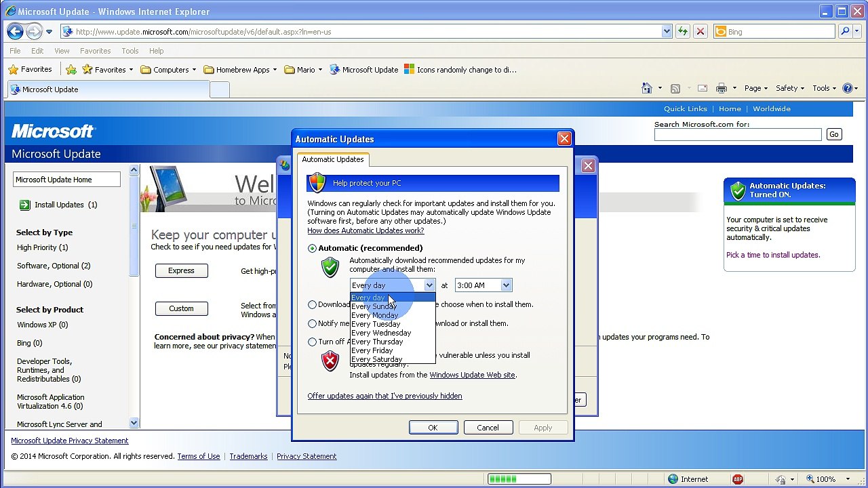Click the green page loading progress bar
Screen dimensions: 868x488
[519, 479]
